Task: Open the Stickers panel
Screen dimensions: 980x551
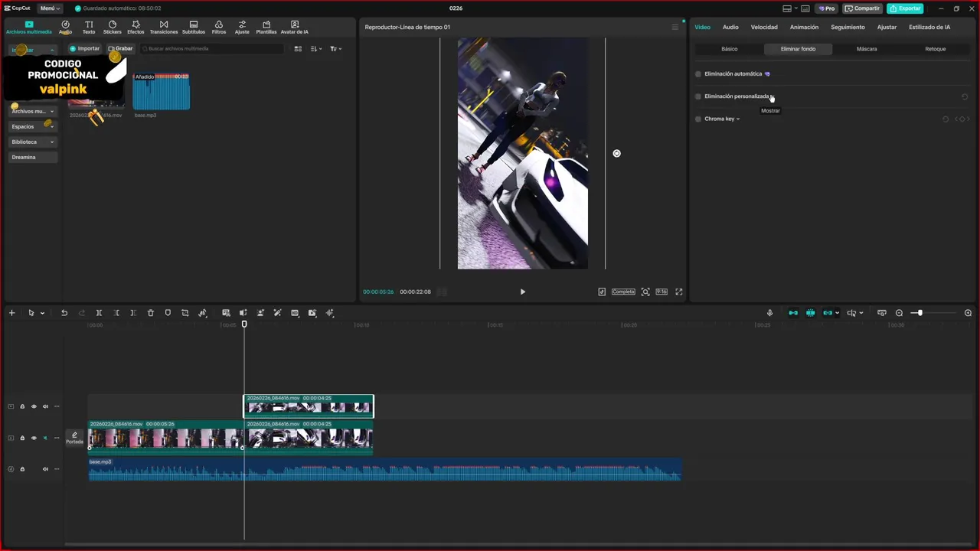Action: pyautogui.click(x=112, y=28)
